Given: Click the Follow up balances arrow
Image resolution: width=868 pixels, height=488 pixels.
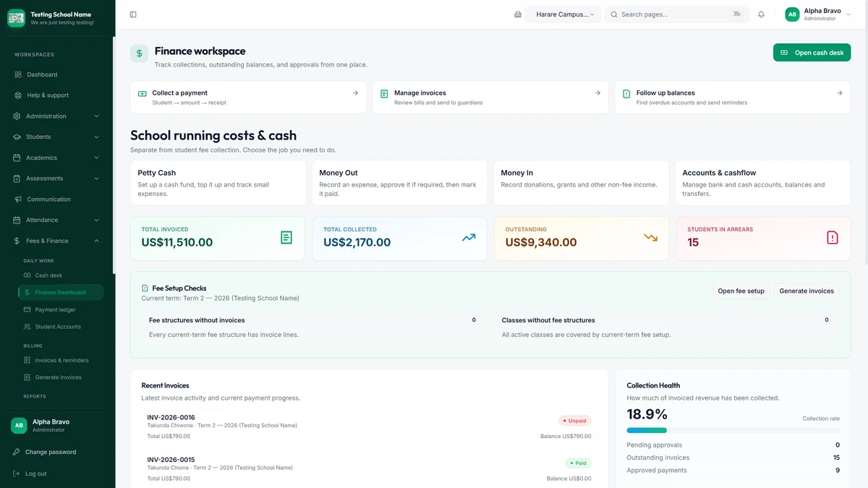Looking at the screenshot, I should tap(839, 93).
